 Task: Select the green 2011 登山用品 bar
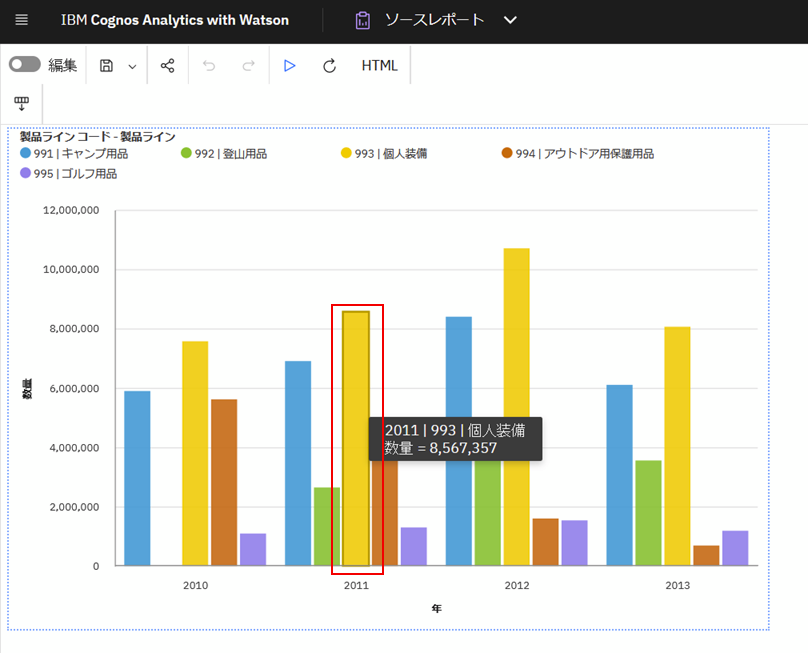[x=327, y=527]
